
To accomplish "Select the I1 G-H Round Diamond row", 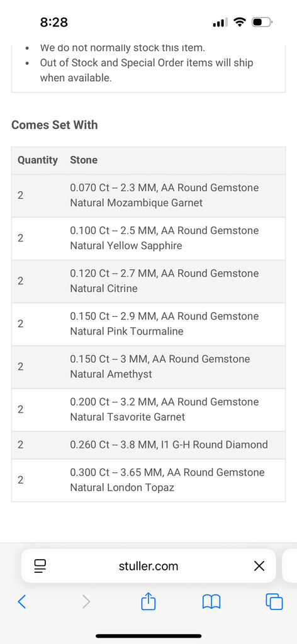I will click(148, 445).
